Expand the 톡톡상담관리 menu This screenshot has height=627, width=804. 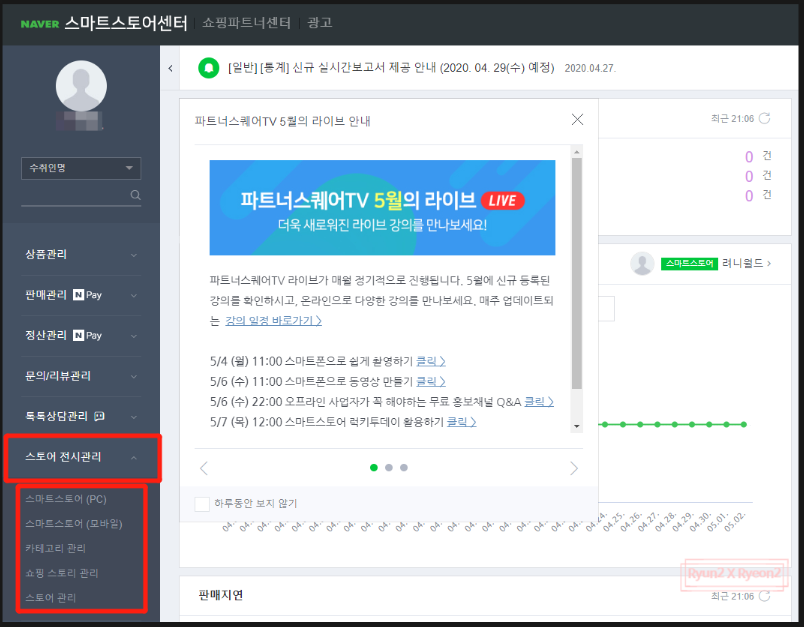point(81,416)
